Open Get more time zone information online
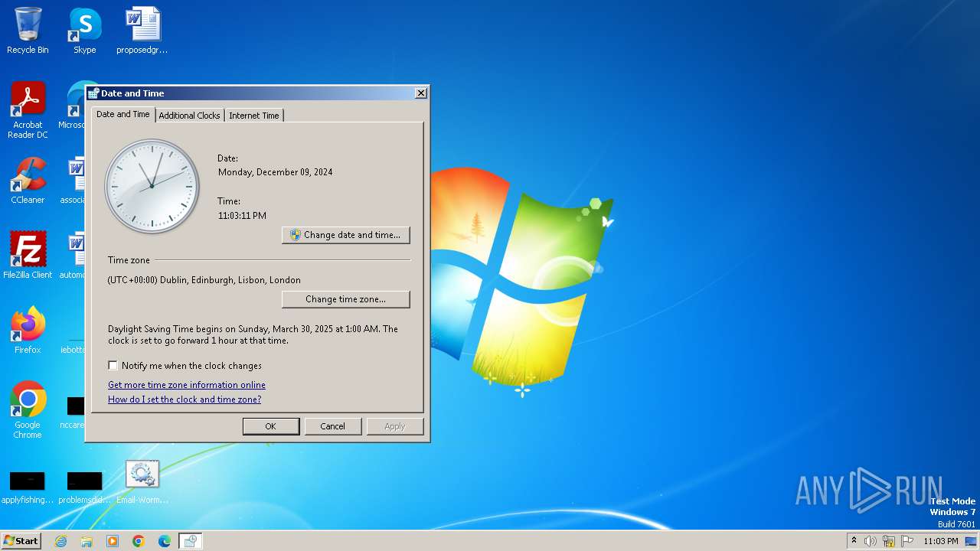 (187, 385)
